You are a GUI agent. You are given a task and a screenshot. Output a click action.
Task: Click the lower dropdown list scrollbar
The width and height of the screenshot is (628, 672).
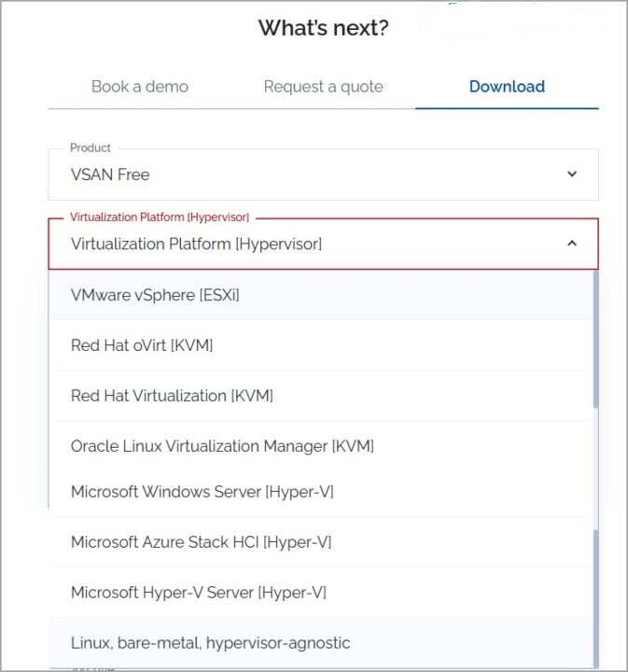[596, 598]
